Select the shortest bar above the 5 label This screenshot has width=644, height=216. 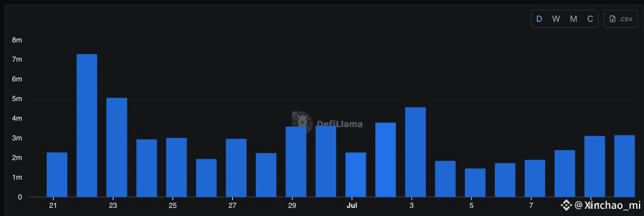475,183
